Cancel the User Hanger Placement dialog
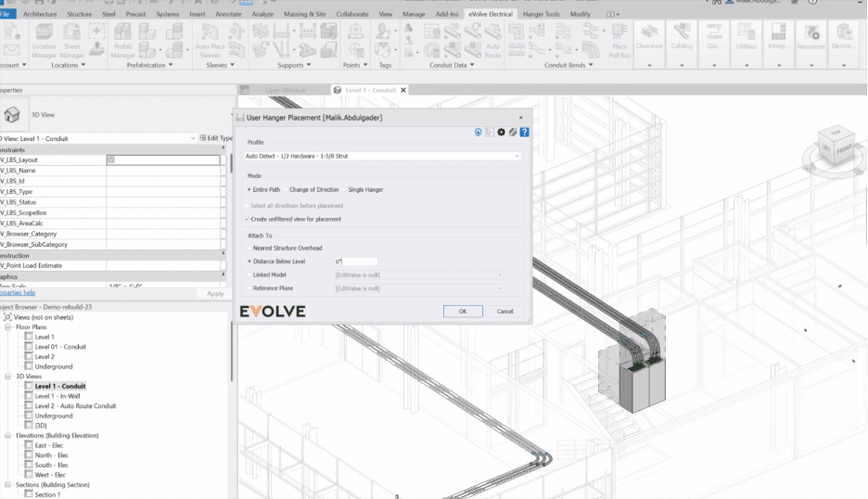The height and width of the screenshot is (499, 868). [504, 312]
